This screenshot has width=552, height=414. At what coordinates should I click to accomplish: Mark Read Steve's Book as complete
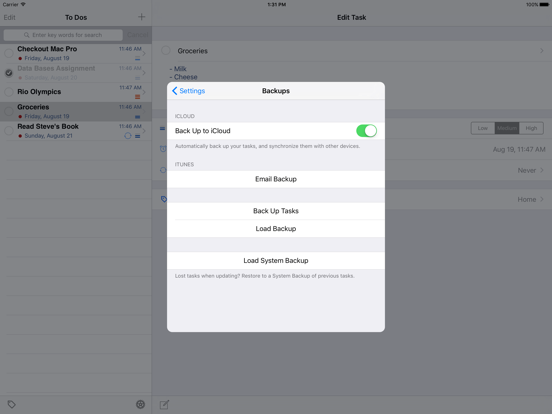point(9,131)
